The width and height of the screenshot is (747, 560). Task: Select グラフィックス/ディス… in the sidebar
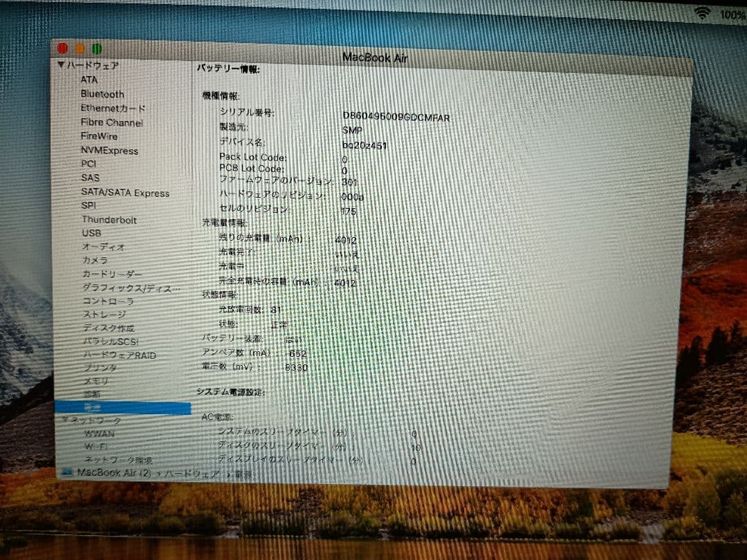[x=131, y=288]
